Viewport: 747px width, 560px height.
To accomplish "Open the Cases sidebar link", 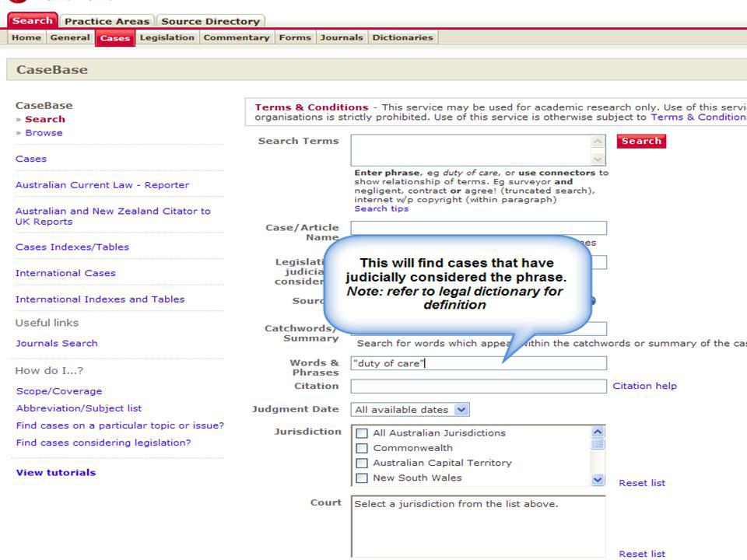I will point(31,159).
